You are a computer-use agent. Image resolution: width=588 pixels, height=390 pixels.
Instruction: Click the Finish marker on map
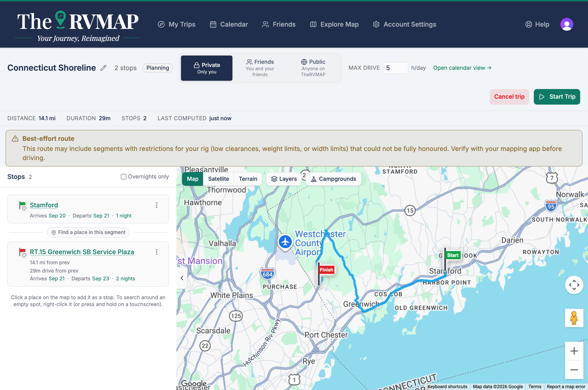click(326, 270)
